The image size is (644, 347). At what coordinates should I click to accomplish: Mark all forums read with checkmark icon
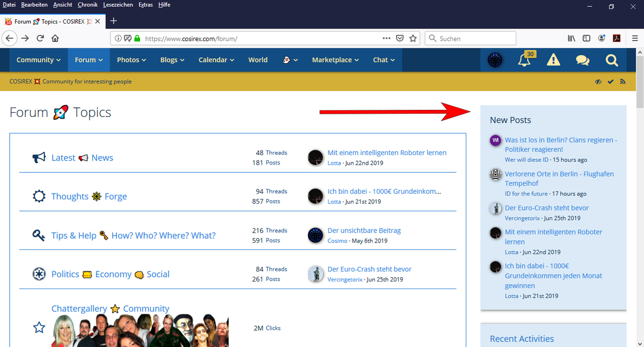point(611,82)
